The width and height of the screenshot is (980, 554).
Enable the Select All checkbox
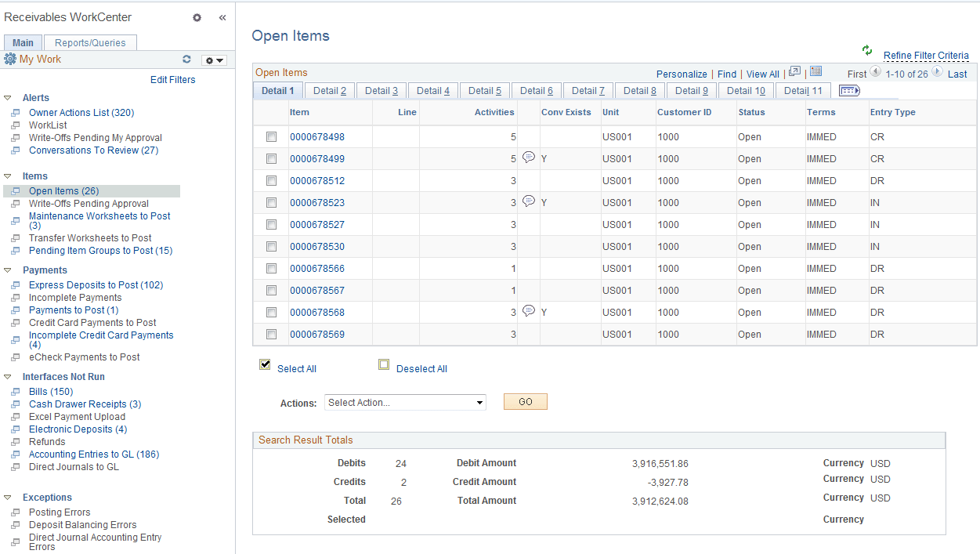(x=264, y=364)
